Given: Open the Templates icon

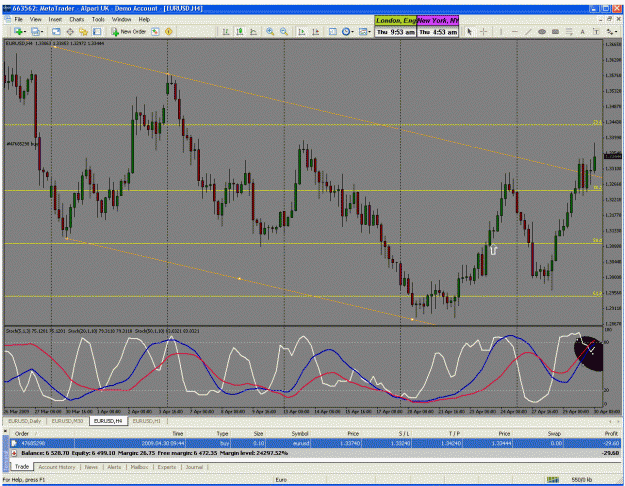Looking at the screenshot, I should [x=363, y=31].
